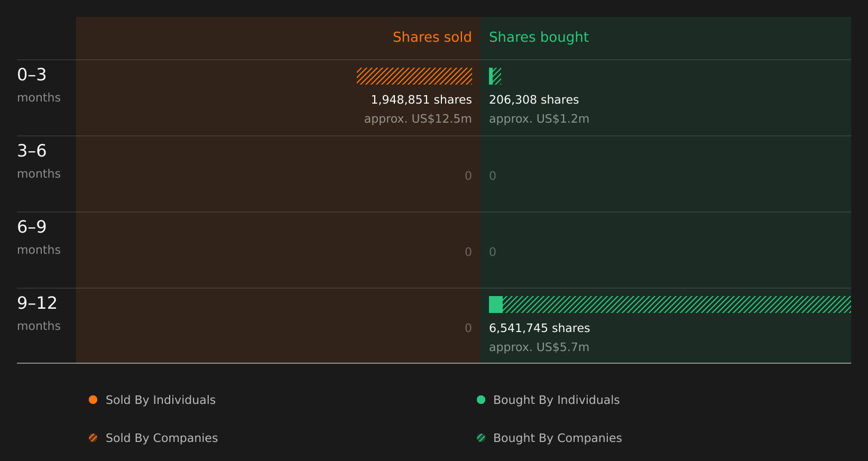The width and height of the screenshot is (868, 461).
Task: Click the sold zero value in 6–9 months row
Action: click(468, 252)
